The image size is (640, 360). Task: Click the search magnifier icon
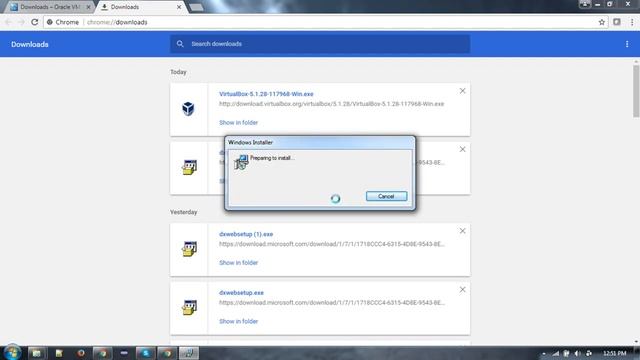[x=180, y=44]
